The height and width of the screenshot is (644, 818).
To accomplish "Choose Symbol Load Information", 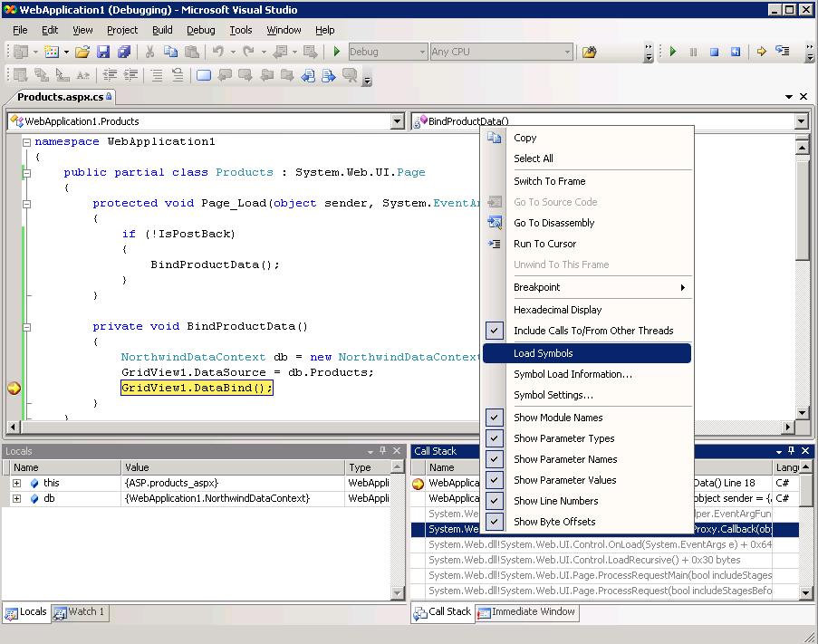I will pos(587,374).
